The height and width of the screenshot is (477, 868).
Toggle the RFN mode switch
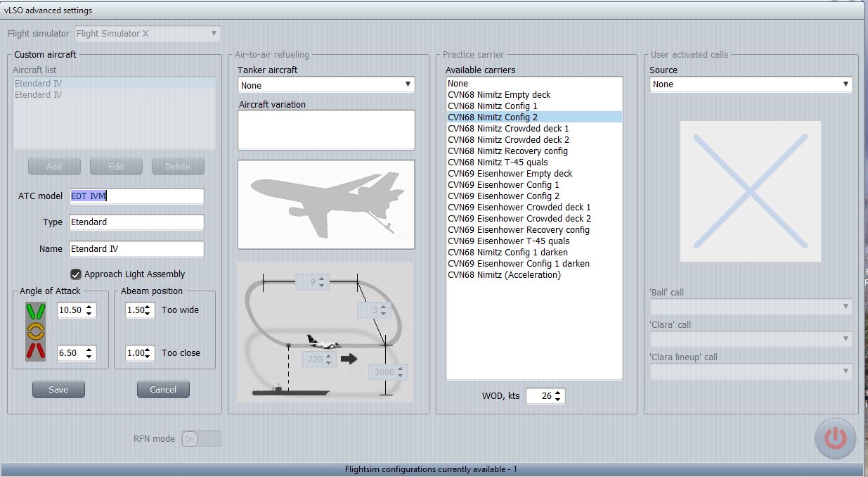[x=201, y=438]
